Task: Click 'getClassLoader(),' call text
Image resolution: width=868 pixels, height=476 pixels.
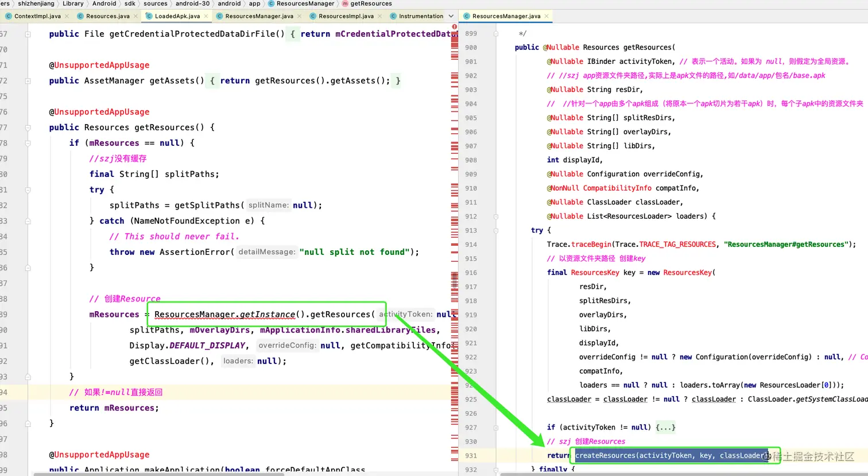Action: (172, 361)
